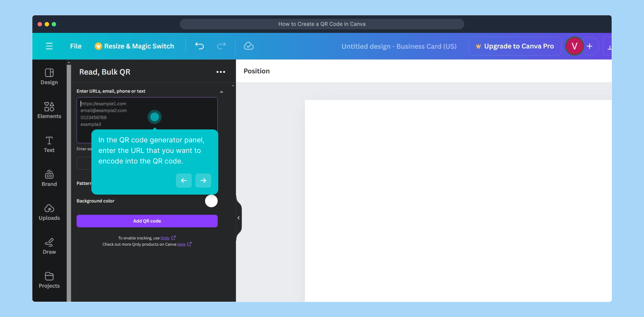Click the Background color swatch

click(211, 201)
